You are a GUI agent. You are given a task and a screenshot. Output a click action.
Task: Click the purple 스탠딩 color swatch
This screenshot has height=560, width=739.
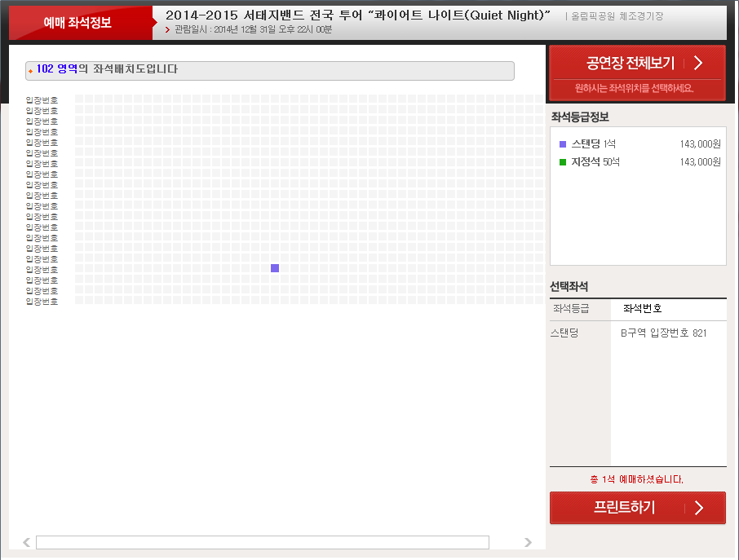[563, 144]
